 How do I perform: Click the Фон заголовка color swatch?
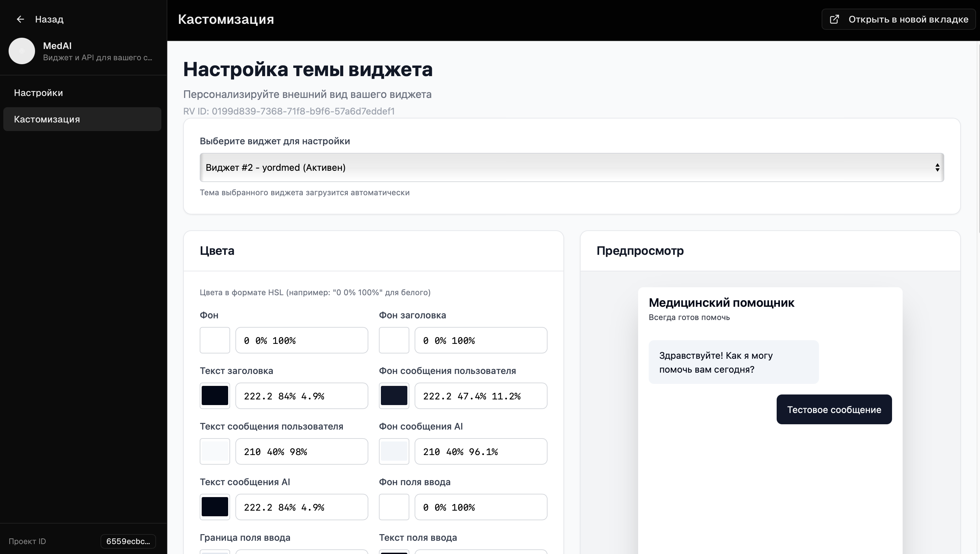coord(393,340)
